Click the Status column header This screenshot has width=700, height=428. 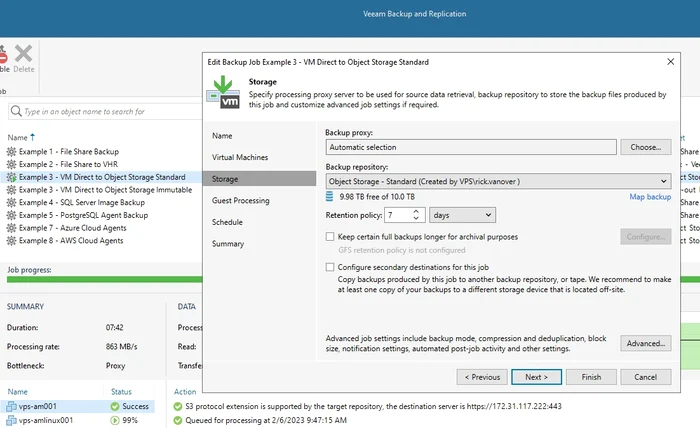(121, 391)
